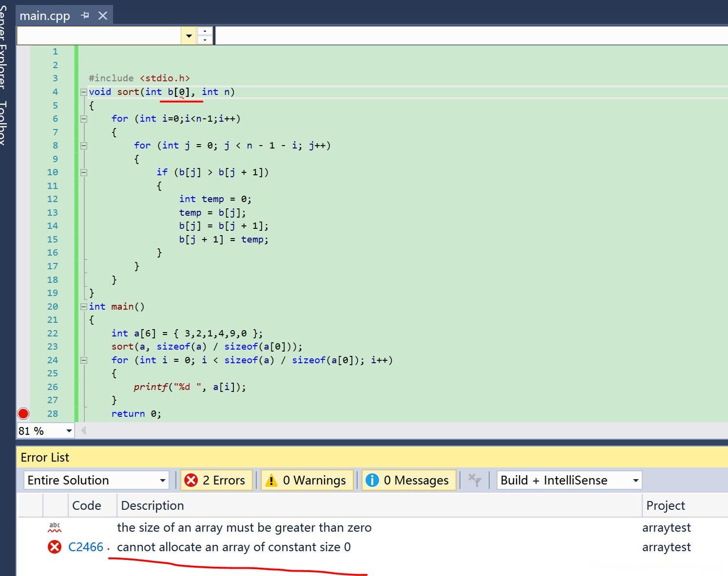Click the red error icon for C2466

[55, 547]
